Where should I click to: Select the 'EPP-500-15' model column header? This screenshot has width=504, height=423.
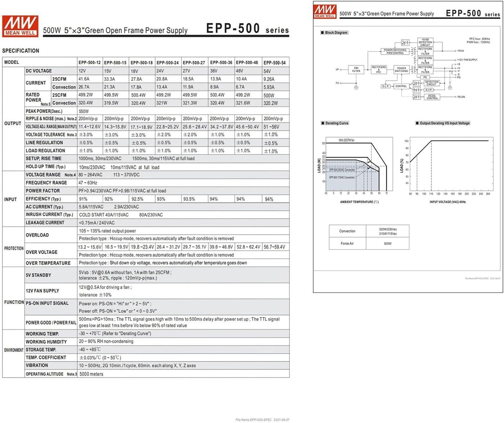click(x=115, y=63)
